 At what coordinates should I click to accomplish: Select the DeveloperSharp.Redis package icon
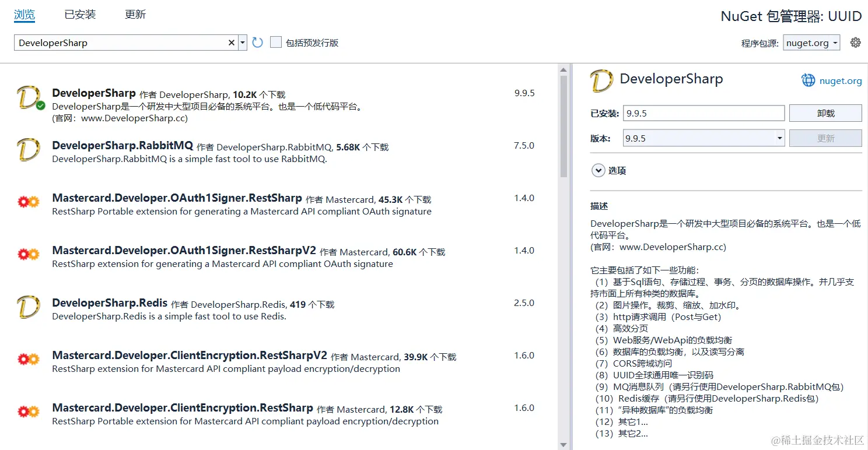coord(28,307)
